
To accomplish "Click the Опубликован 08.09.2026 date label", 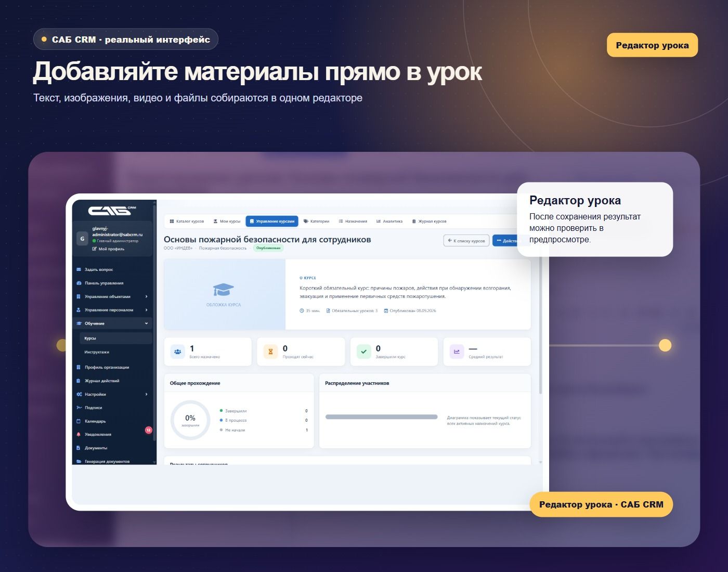I will click(x=410, y=310).
